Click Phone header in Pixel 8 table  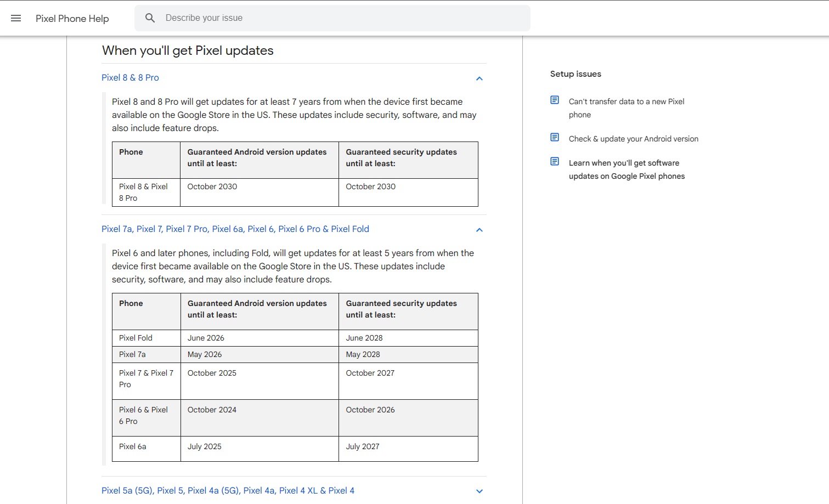(146, 160)
